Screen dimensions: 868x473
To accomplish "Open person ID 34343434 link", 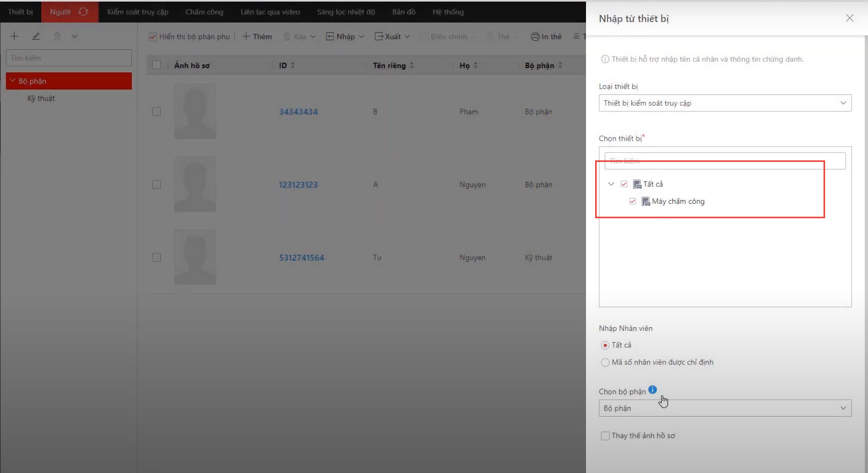I will coord(298,112).
